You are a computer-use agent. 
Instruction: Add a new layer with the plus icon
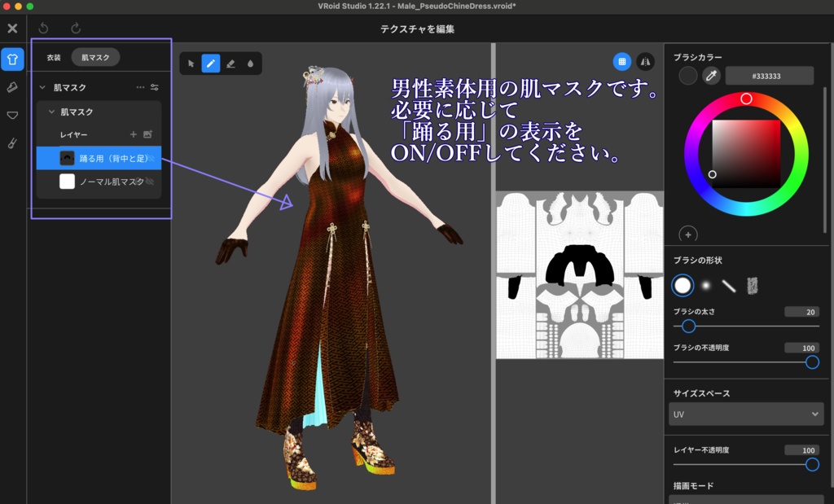(x=132, y=133)
